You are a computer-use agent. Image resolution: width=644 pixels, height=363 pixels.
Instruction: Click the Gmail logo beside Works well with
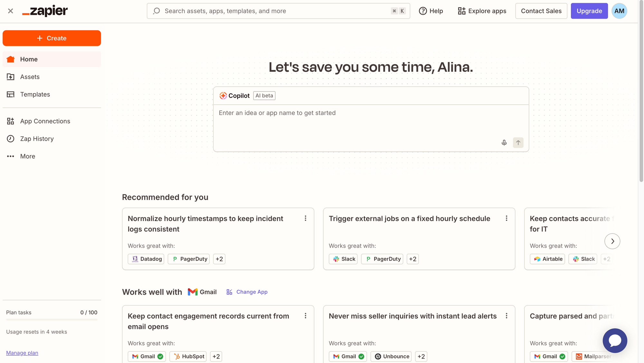coord(193,292)
